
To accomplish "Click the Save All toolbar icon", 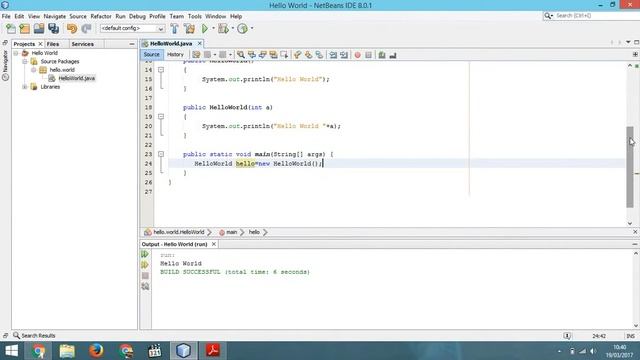I will 53,29.
